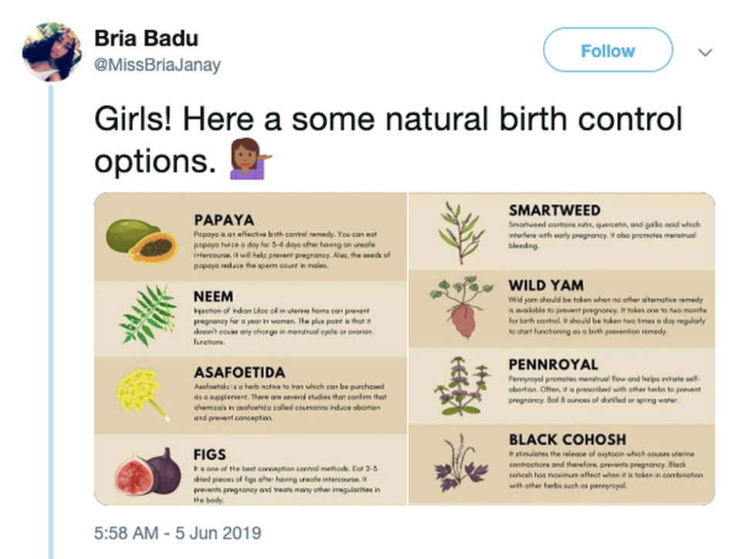Click the PENNYROYAL heading in the infographic
756x559 pixels.
[553, 364]
